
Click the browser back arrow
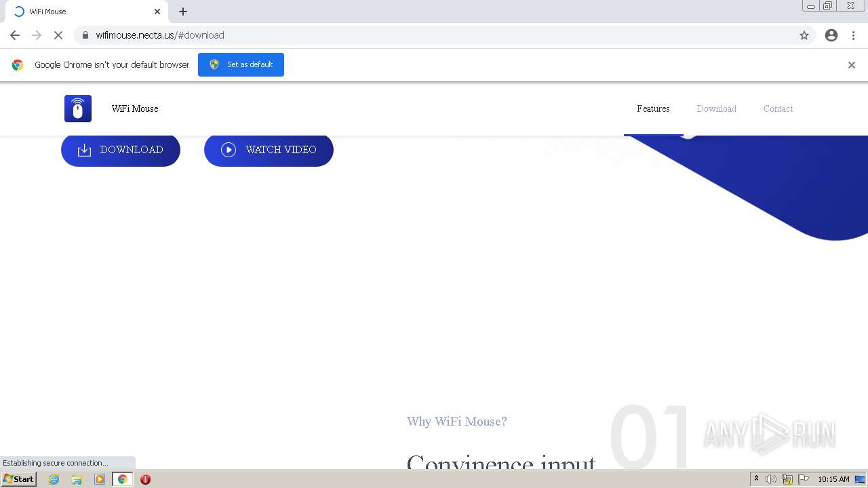click(15, 35)
